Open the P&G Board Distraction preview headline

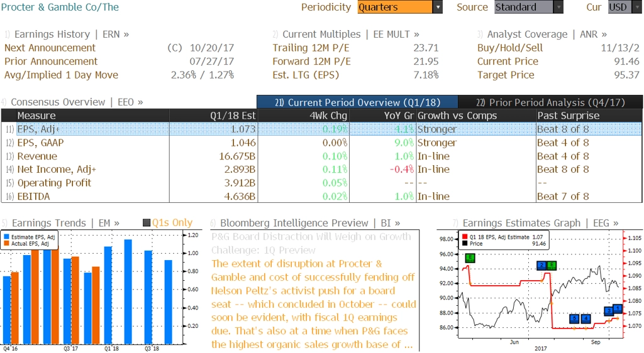click(311, 243)
